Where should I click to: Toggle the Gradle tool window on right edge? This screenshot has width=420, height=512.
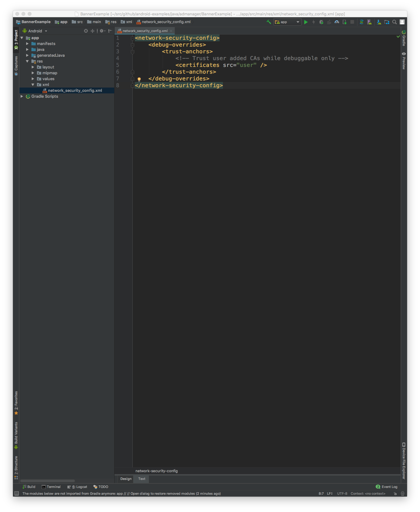404,39
